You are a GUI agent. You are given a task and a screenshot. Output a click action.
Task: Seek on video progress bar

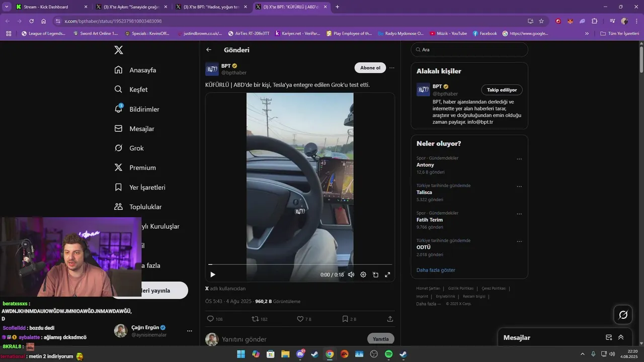point(300,264)
